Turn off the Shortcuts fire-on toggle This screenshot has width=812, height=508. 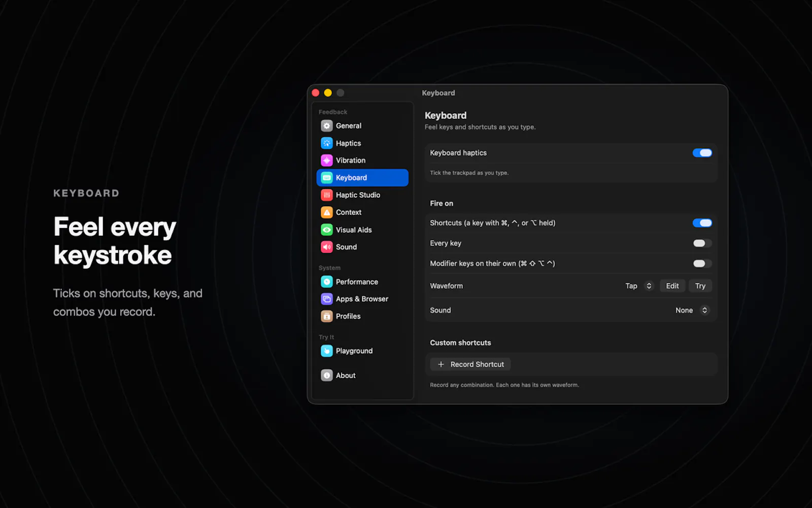click(x=702, y=223)
